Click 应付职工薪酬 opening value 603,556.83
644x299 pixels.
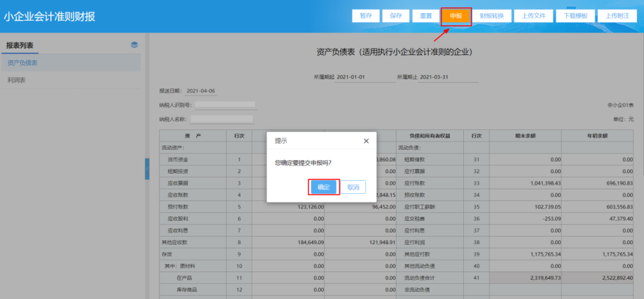tap(597, 207)
